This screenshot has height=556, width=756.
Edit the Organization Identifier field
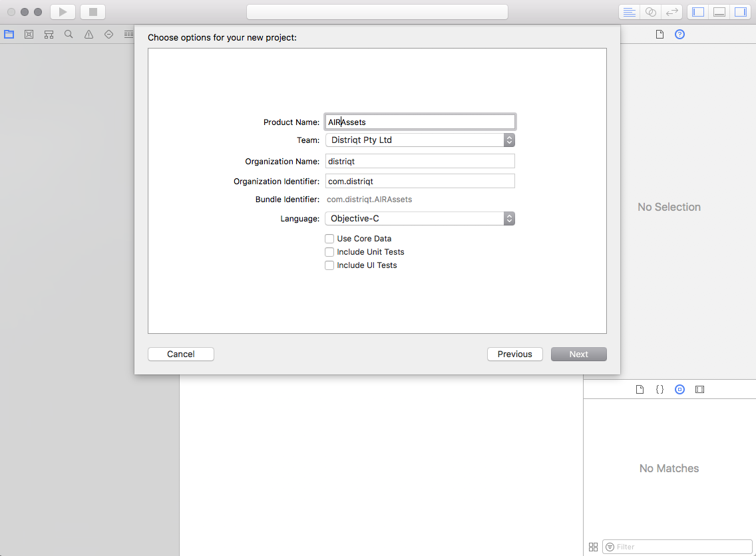click(x=420, y=181)
